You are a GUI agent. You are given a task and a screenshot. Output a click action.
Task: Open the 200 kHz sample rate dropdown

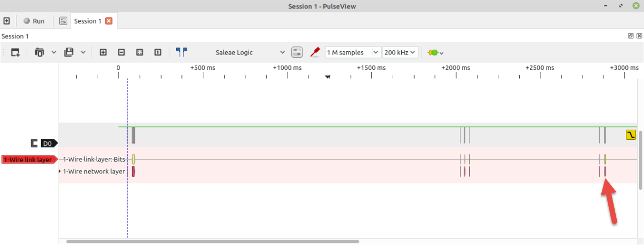[400, 52]
